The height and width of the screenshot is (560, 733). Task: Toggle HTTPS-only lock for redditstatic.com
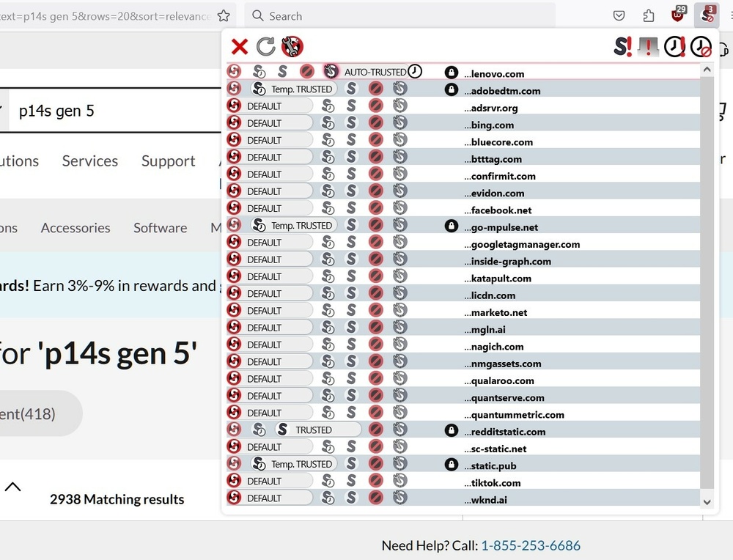452,430
